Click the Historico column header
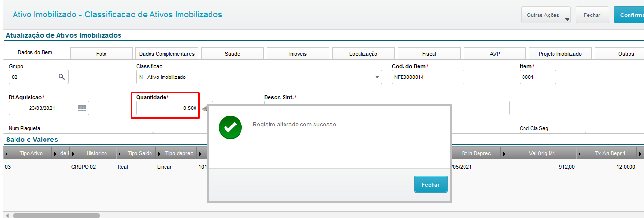 96,153
